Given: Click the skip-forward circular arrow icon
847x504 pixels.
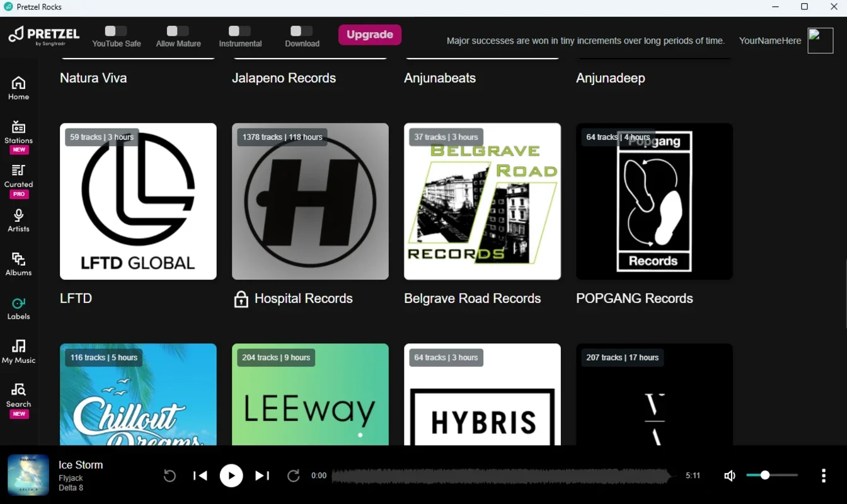Looking at the screenshot, I should pyautogui.click(x=293, y=476).
